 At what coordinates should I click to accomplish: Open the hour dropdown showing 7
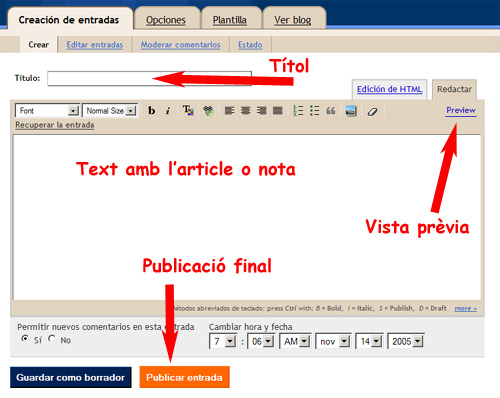click(223, 341)
